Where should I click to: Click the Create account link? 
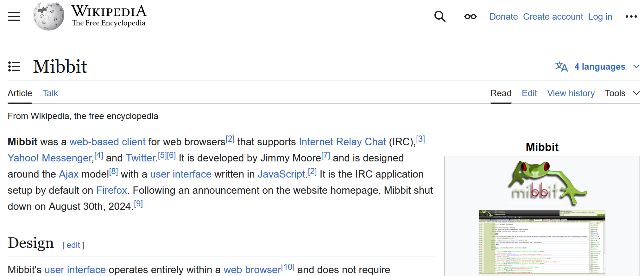pyautogui.click(x=553, y=16)
